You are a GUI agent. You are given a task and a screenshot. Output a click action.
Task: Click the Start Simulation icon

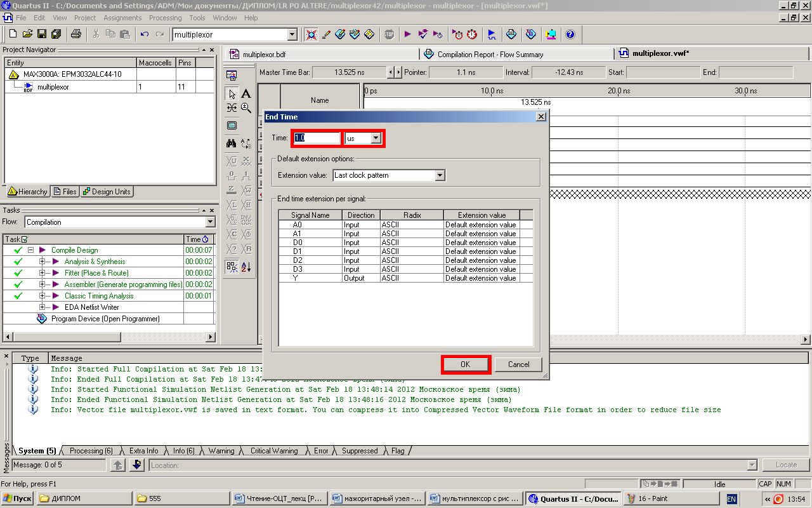pos(491,34)
